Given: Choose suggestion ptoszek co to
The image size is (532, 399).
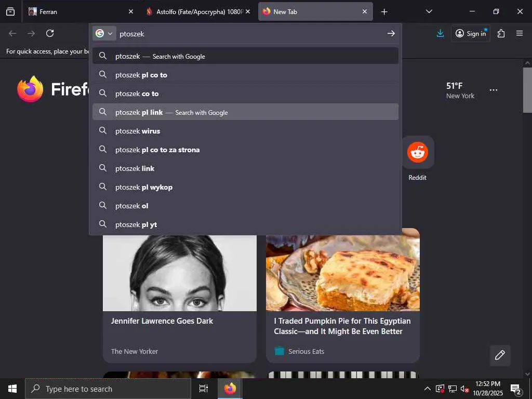Looking at the screenshot, I should [246, 94].
